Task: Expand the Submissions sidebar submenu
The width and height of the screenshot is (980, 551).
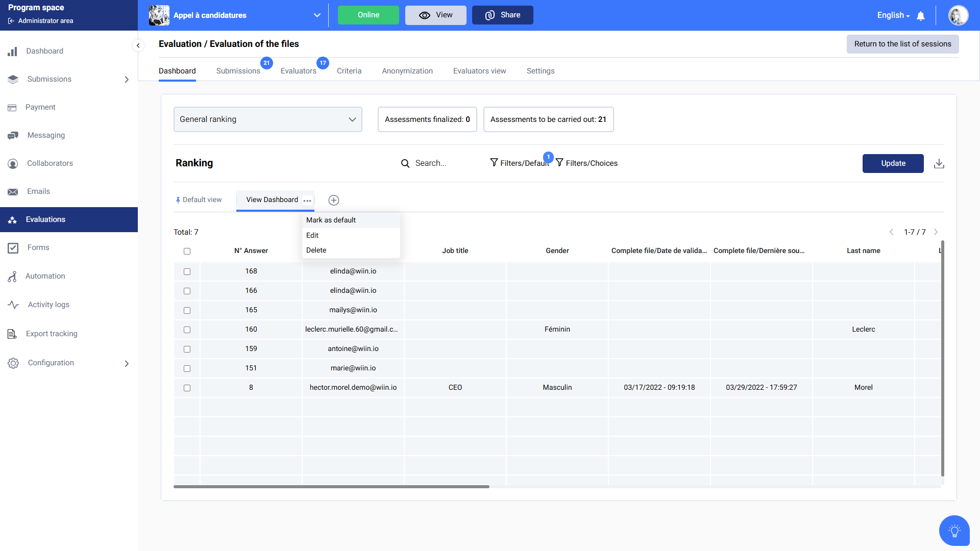Action: pos(127,80)
